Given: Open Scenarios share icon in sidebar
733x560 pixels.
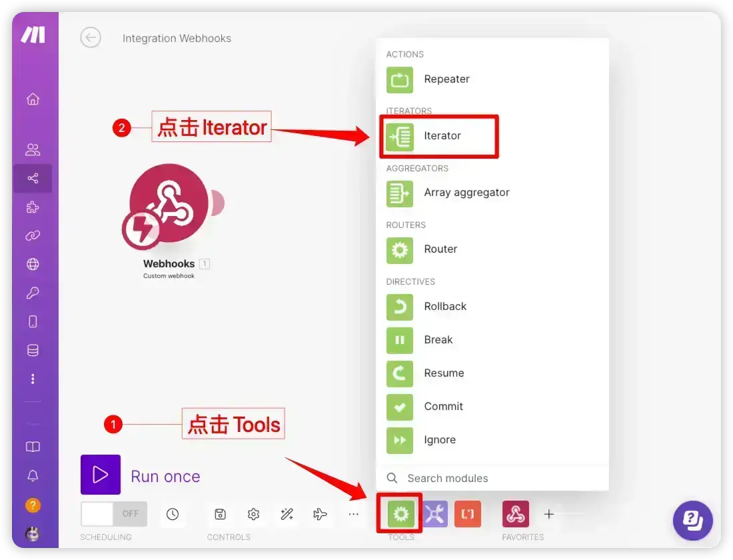Looking at the screenshot, I should [x=33, y=178].
